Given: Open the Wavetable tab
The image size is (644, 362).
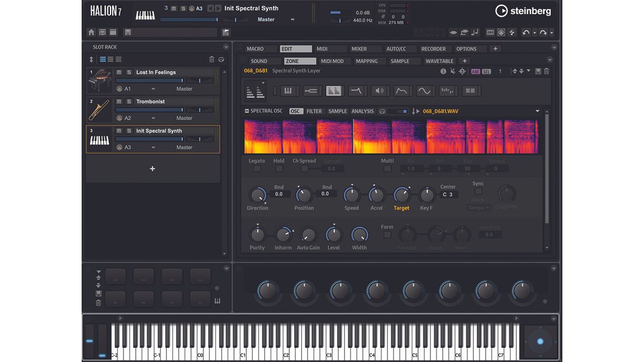Looking at the screenshot, I should click(440, 61).
